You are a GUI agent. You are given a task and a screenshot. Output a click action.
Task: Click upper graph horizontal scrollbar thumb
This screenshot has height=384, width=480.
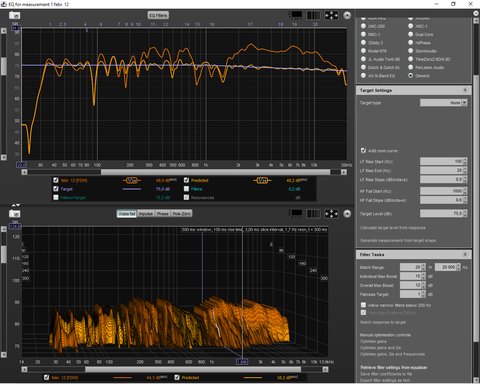[216, 172]
